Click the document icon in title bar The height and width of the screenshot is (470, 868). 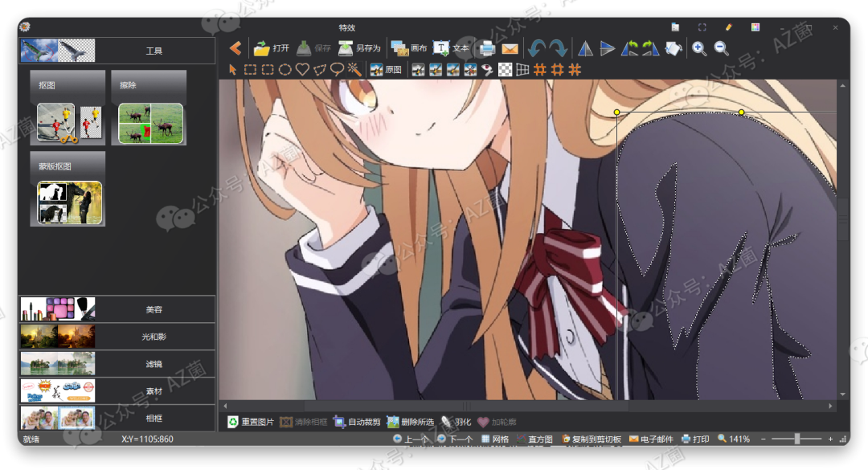coord(675,27)
